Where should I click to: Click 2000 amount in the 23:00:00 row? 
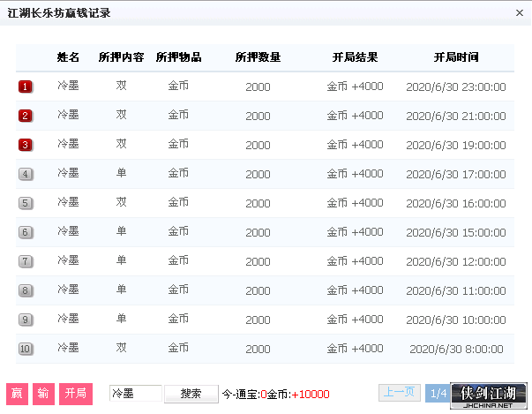pyautogui.click(x=258, y=87)
